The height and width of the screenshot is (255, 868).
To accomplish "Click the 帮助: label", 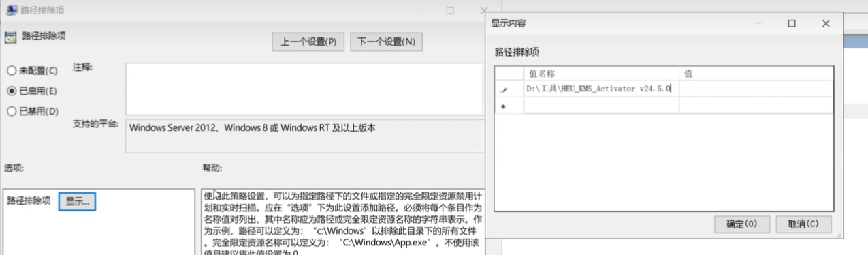I will click(x=212, y=168).
